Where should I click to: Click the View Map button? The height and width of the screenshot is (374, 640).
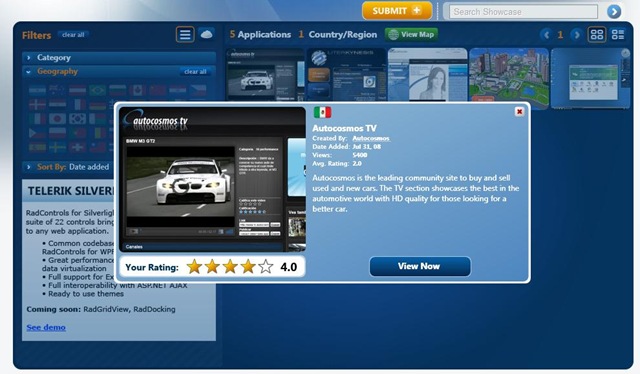[411, 35]
